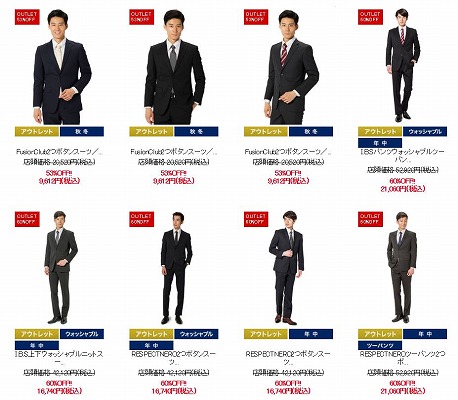Select 年中 tag under IBS knit suit
Screen dimensions: 458x400
point(37,345)
